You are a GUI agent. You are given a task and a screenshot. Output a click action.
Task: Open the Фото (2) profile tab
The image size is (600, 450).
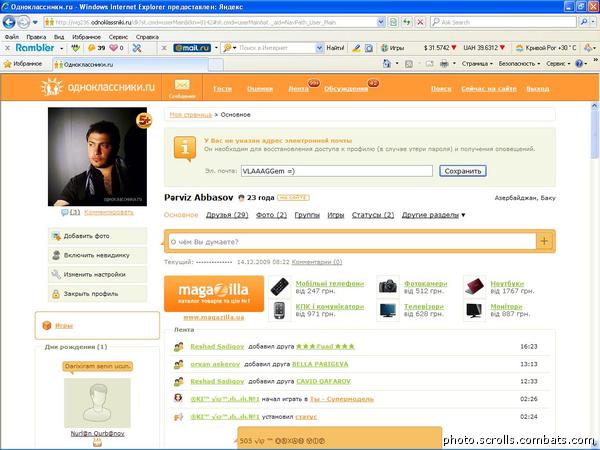(271, 215)
